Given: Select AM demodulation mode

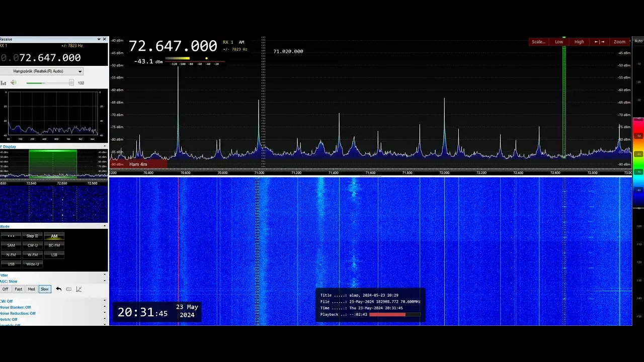Looking at the screenshot, I should pos(54,236).
